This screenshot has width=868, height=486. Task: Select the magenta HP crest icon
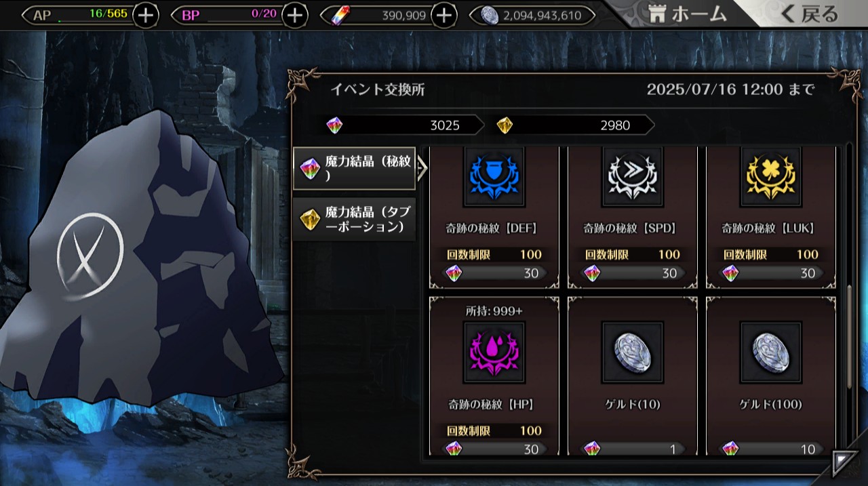pyautogui.click(x=494, y=352)
